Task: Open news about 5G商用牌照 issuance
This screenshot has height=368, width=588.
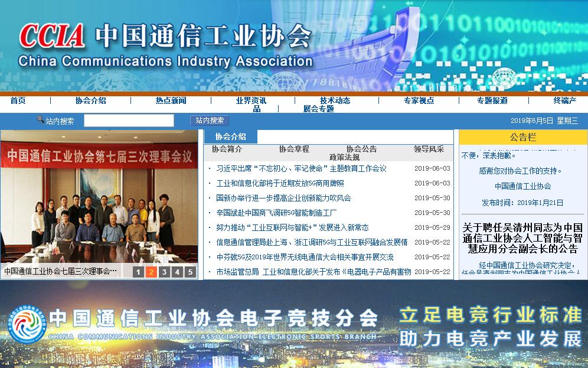Action: tap(280, 183)
